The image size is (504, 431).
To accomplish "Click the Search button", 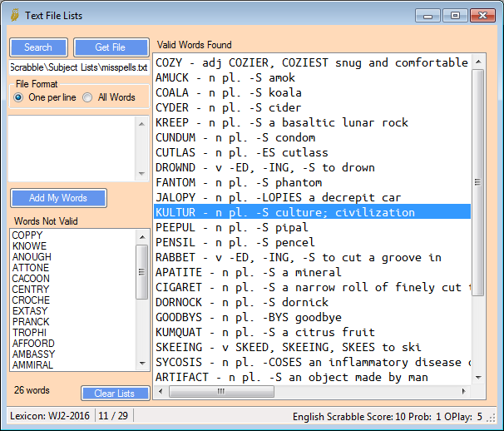I will click(38, 47).
